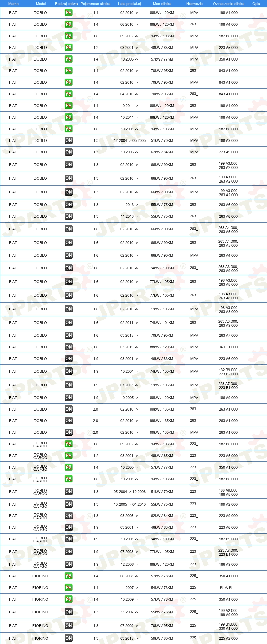Click PB icon in Doblo Cargo 09.2002 row
The image size is (267, 644).
[69, 444]
